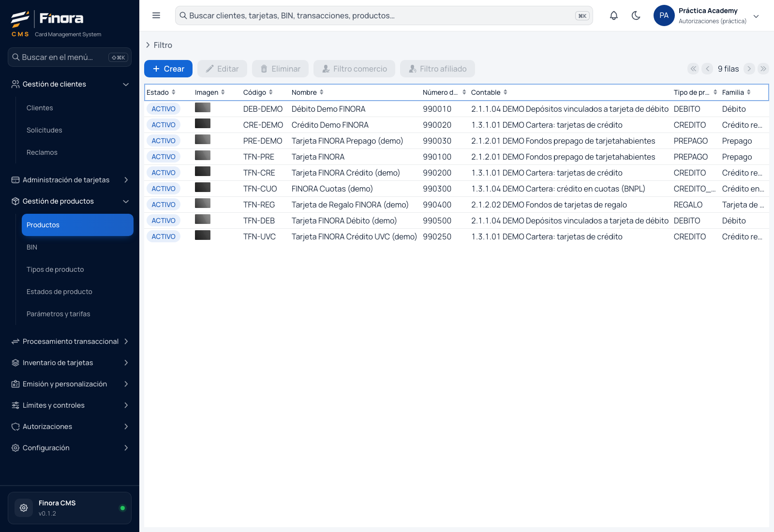The height and width of the screenshot is (532, 774).
Task: Go to previous page arrow
Action: pyautogui.click(x=707, y=69)
